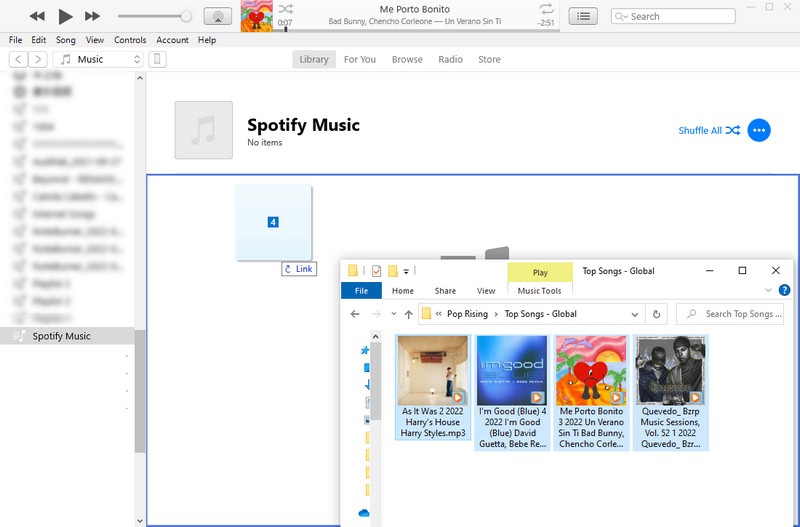Go back with the iTunes back arrow

pos(18,59)
